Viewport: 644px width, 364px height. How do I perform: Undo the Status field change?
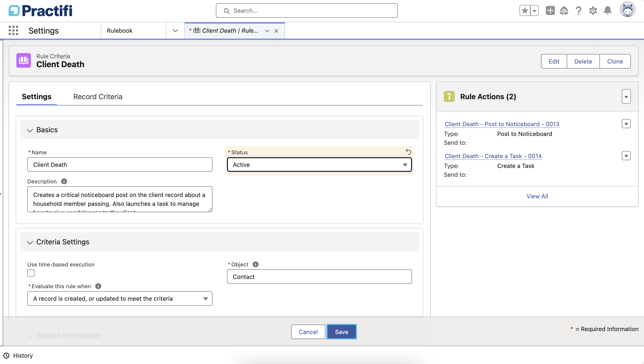(x=408, y=152)
